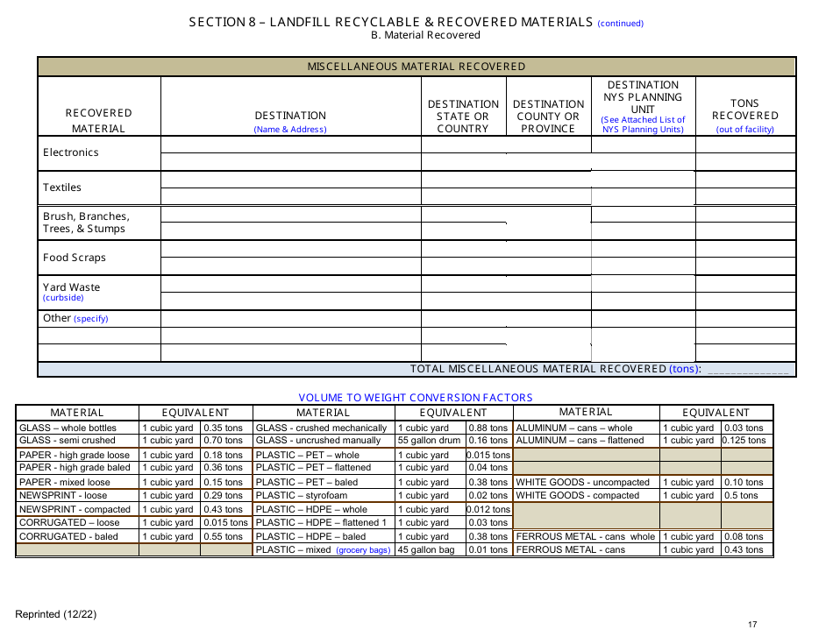The image size is (833, 644).
Task: Click the "(curbside)" link under Yard Waste
Action: 63,297
